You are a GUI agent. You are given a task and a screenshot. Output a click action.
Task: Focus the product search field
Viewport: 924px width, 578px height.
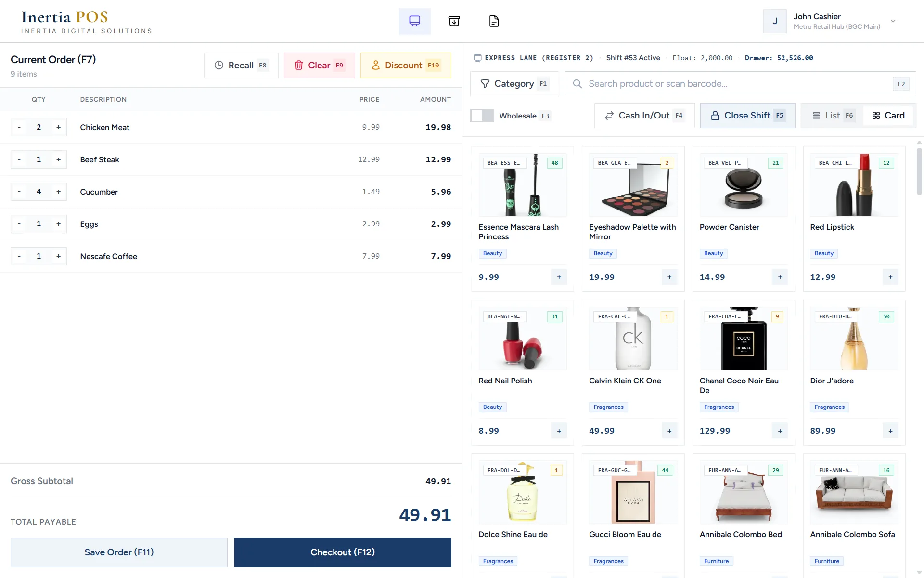(740, 84)
